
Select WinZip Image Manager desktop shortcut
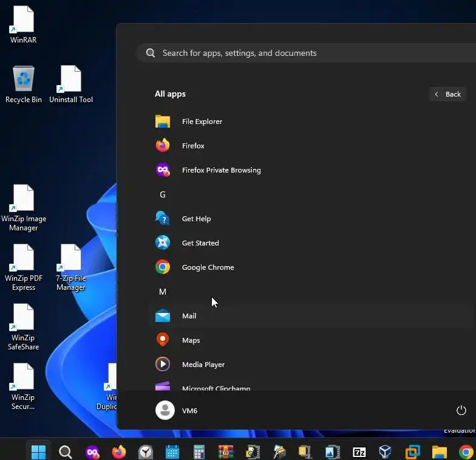tap(23, 208)
